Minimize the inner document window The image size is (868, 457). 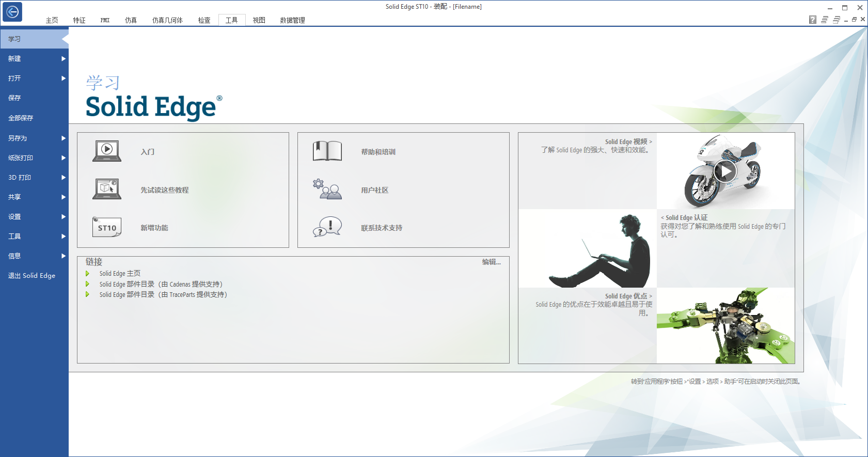click(846, 20)
